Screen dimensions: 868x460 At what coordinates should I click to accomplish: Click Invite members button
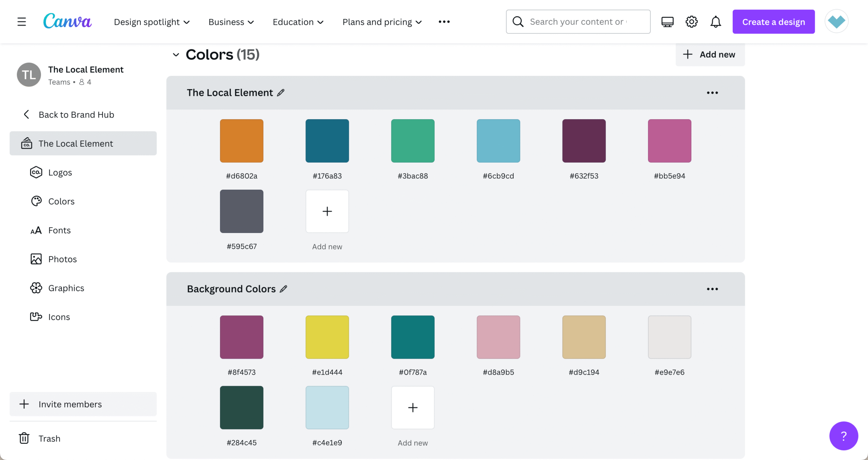(70, 404)
